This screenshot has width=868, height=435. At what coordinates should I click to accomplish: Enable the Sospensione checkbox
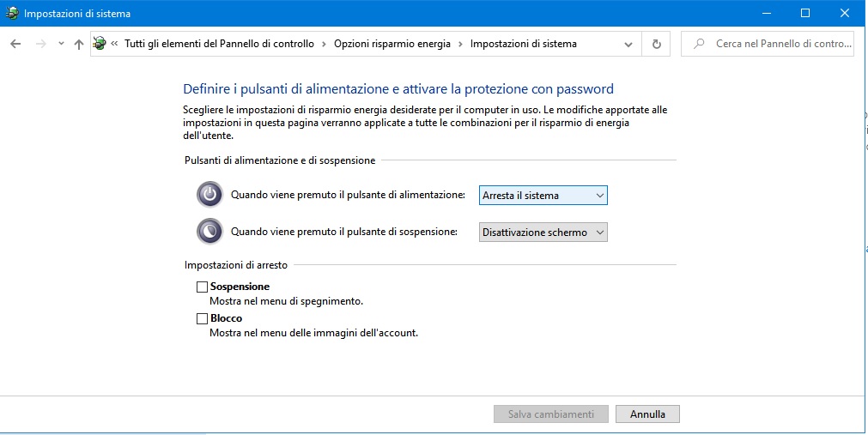tap(202, 287)
